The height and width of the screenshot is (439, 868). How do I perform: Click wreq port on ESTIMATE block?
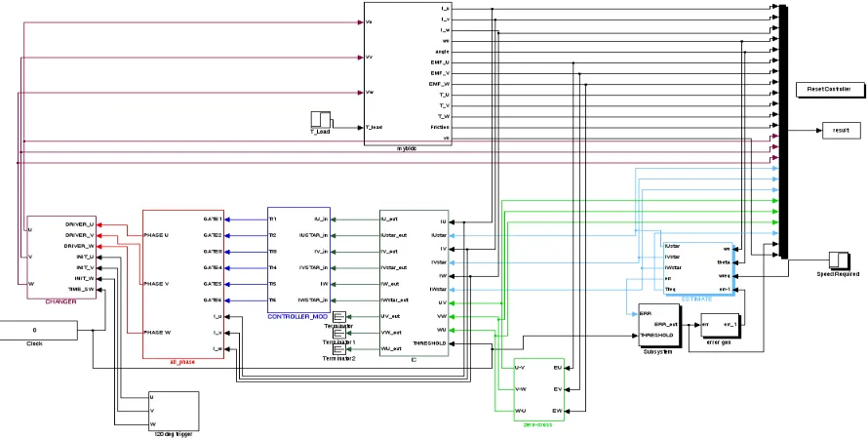pos(725,275)
